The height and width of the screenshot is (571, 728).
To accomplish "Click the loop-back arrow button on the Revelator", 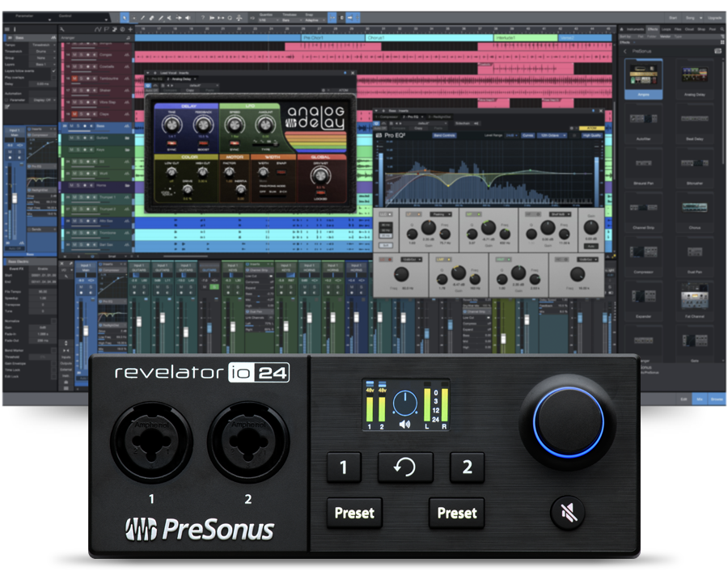I will [405, 467].
